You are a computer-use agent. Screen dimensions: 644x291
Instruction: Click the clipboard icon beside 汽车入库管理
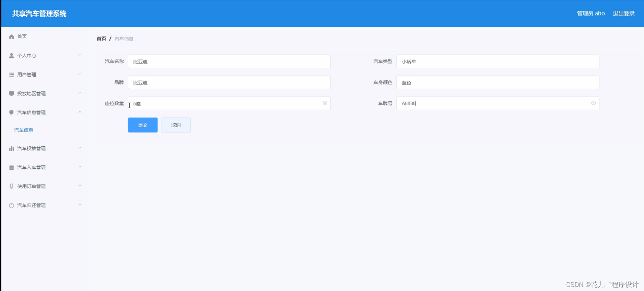11,167
